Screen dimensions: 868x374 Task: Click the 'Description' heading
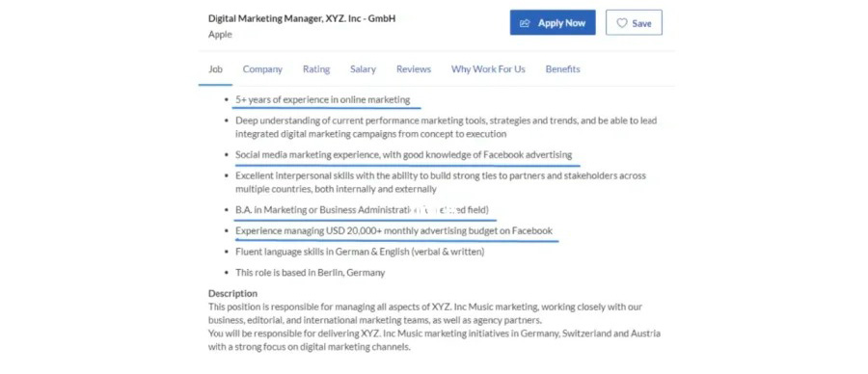click(x=232, y=293)
